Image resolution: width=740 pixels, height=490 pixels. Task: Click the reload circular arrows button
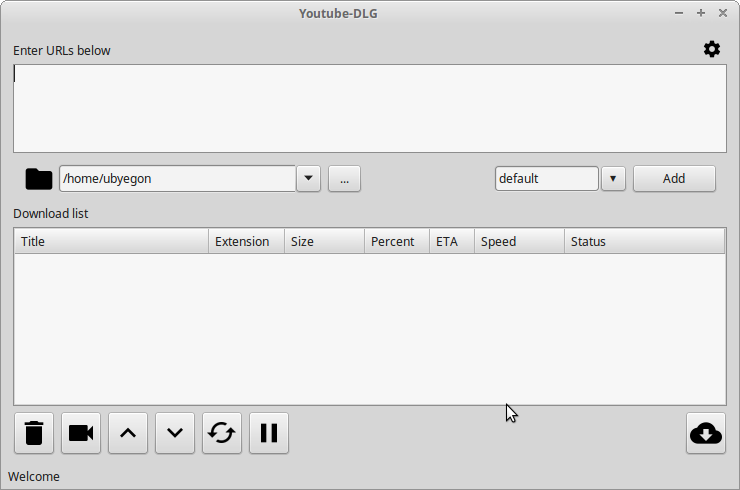click(222, 433)
